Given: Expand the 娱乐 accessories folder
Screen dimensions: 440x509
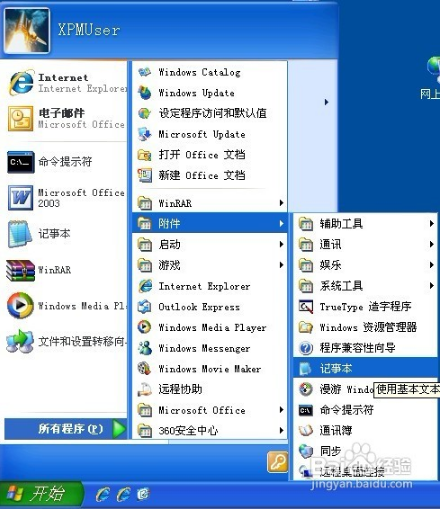Looking at the screenshot, I should click(x=366, y=265).
